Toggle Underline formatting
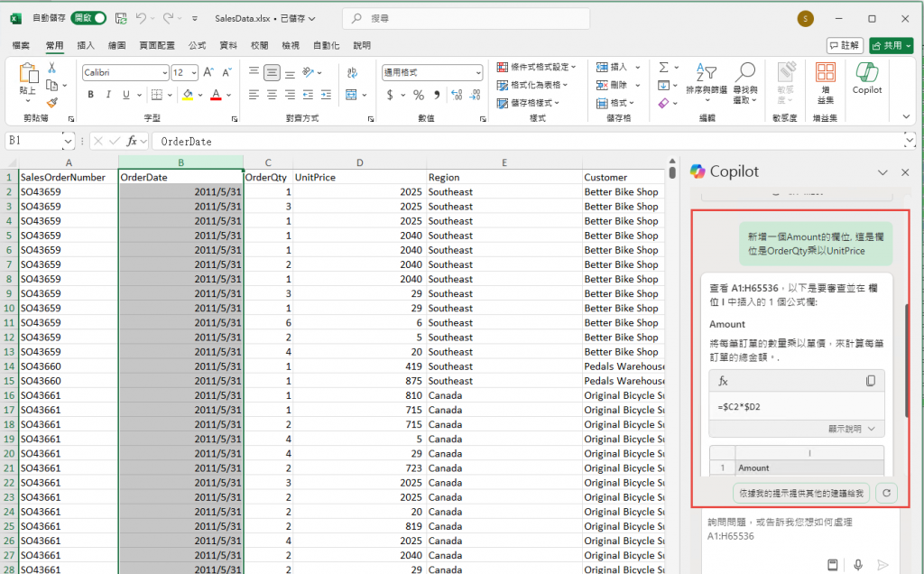Image resolution: width=924 pixels, height=574 pixels. [126, 94]
